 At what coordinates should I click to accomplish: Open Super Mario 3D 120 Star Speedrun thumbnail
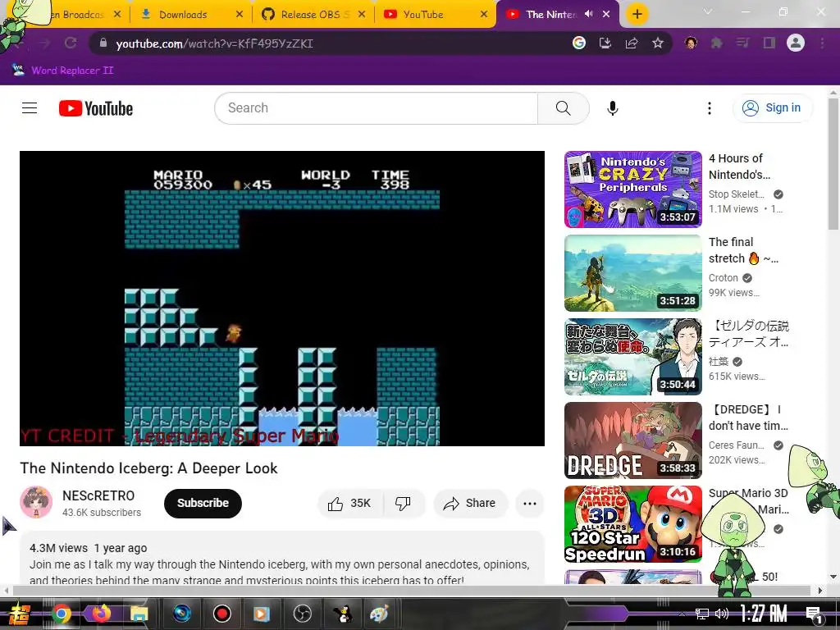click(633, 524)
